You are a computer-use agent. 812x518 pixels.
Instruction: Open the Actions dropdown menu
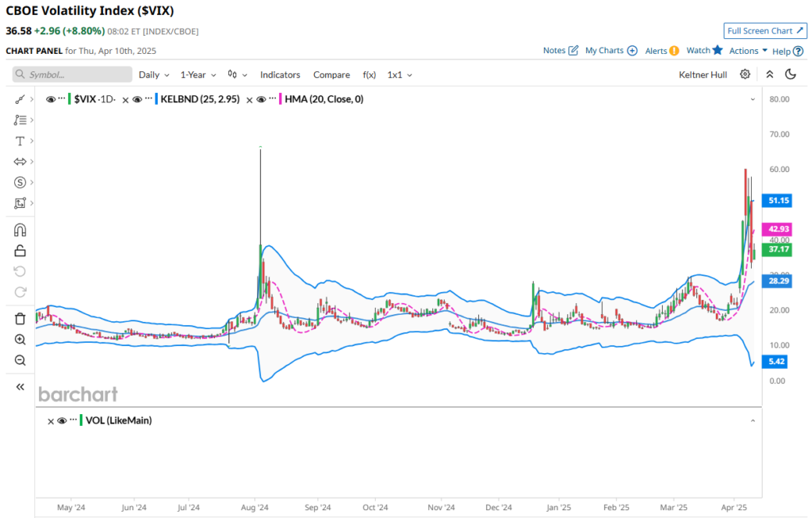coord(748,51)
